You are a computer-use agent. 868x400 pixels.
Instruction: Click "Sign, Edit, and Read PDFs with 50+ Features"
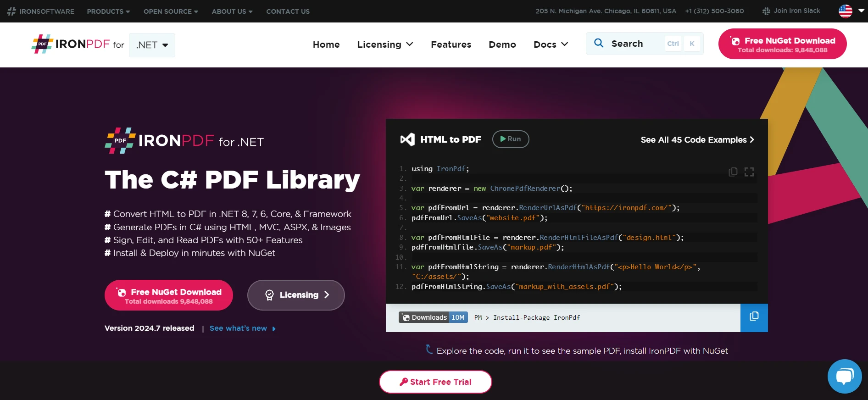click(x=208, y=240)
